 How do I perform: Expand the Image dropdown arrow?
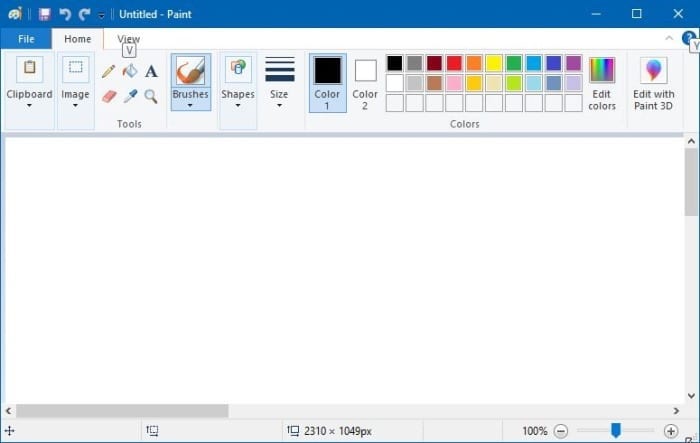coord(75,106)
